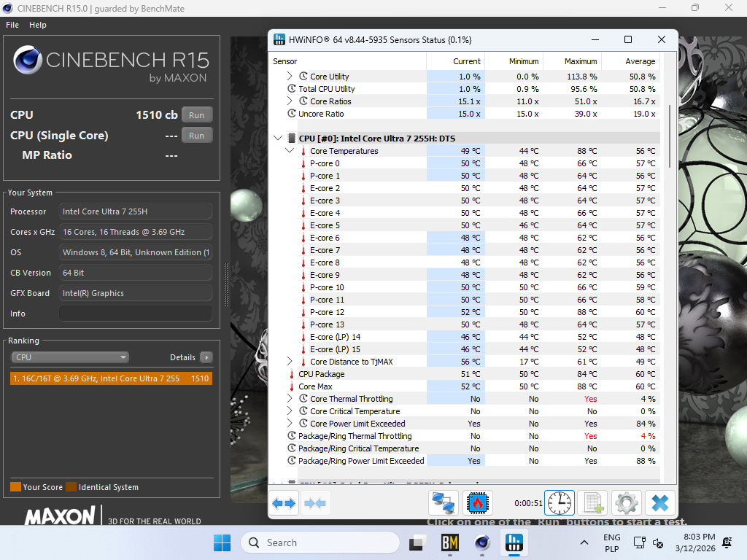The image size is (747, 560).
Task: Open the File menu in Cinebench
Action: (x=12, y=25)
